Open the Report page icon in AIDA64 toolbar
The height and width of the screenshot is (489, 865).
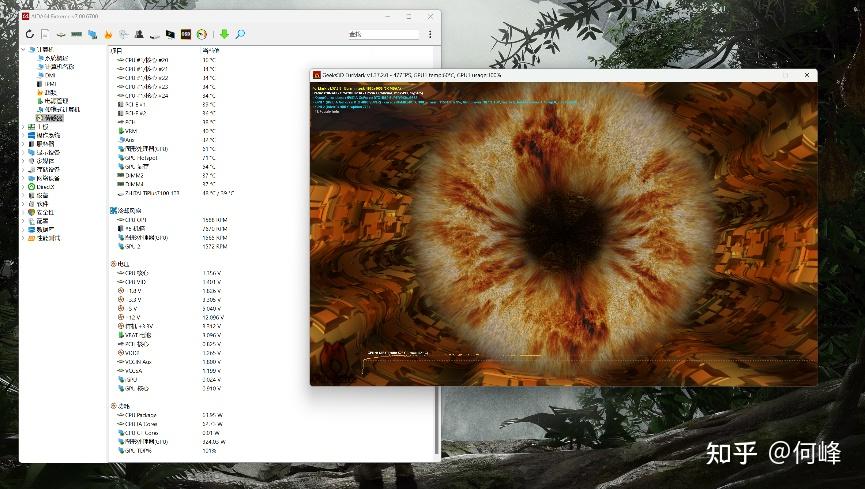point(45,34)
